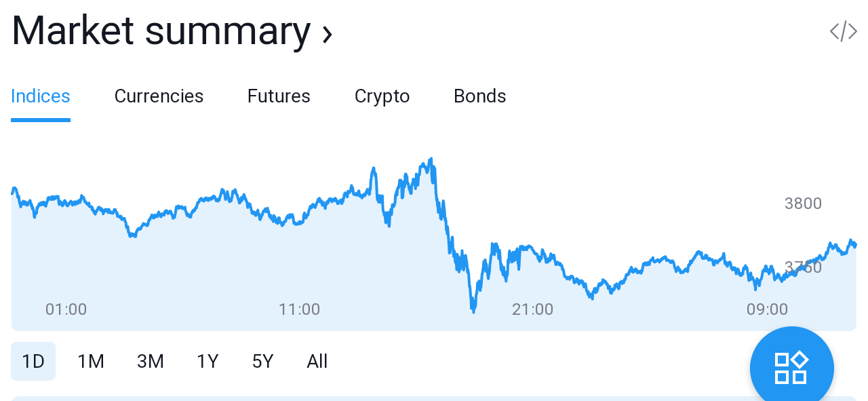Click the chart's highest peak point

coord(431,160)
